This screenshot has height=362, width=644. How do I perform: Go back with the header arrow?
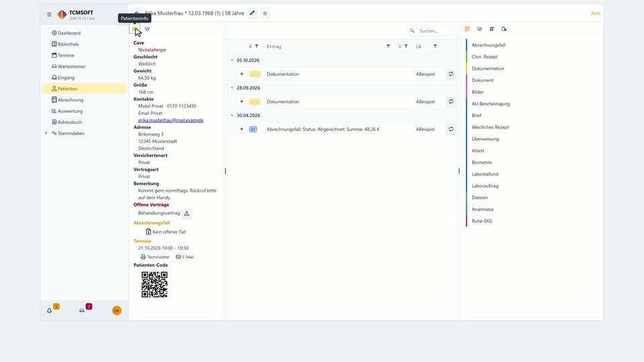[137, 13]
